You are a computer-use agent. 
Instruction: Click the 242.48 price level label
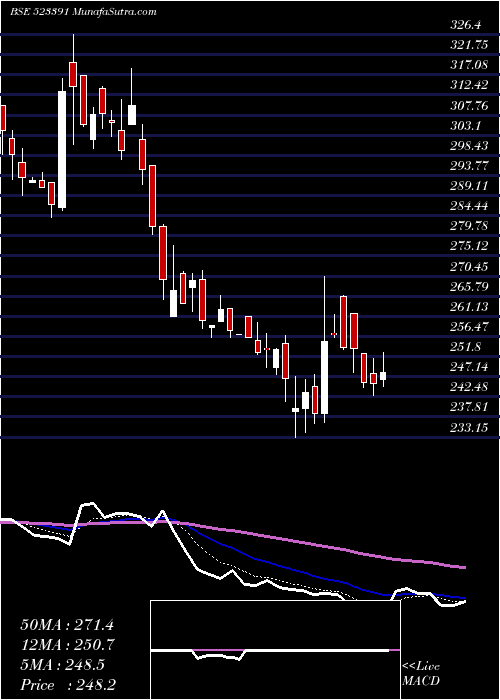[468, 387]
